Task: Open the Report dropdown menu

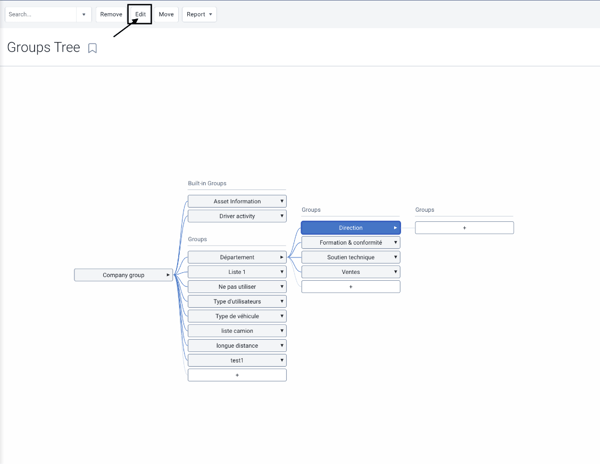Action: [x=199, y=14]
